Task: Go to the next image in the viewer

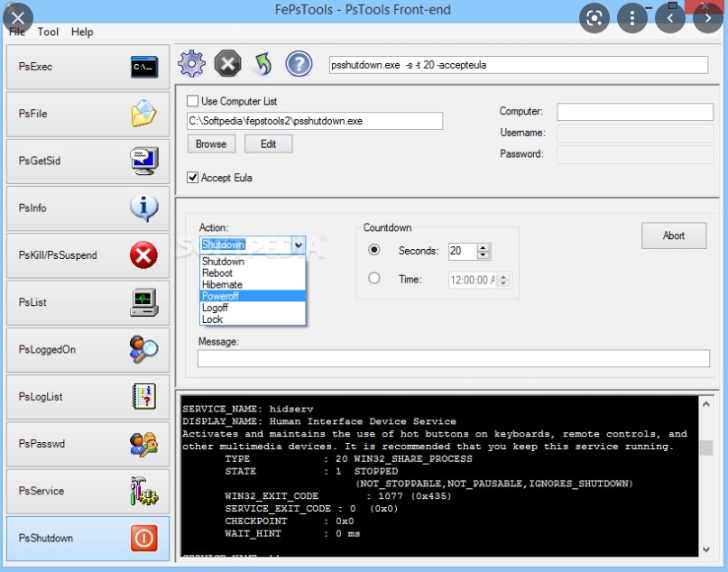Action: click(707, 18)
